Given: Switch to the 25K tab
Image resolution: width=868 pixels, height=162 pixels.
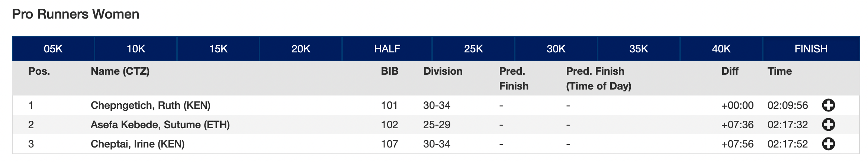Looking at the screenshot, I should click(x=473, y=49).
